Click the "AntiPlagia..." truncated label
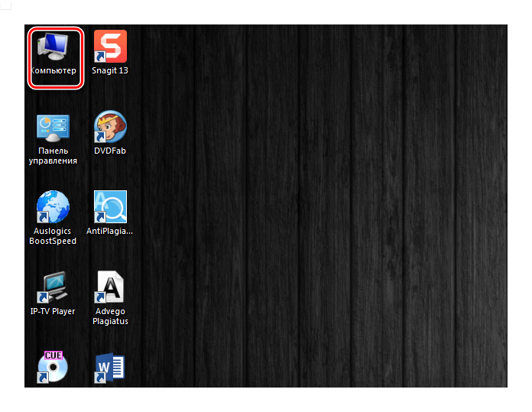Screen dimensions: 532x412 (110, 231)
